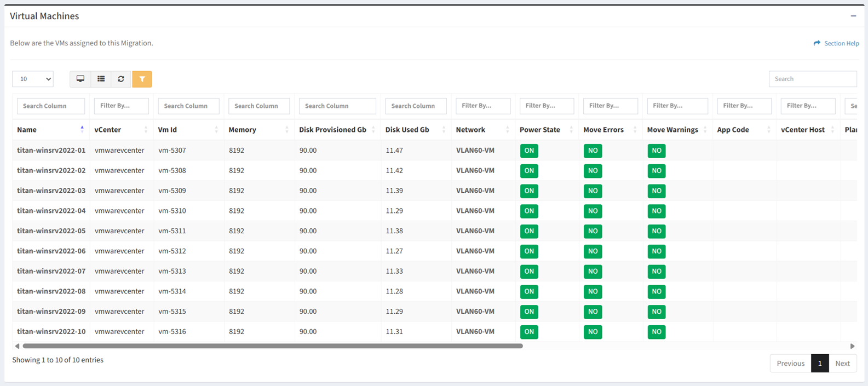
Task: Refresh the virtual machines table
Action: pos(121,79)
